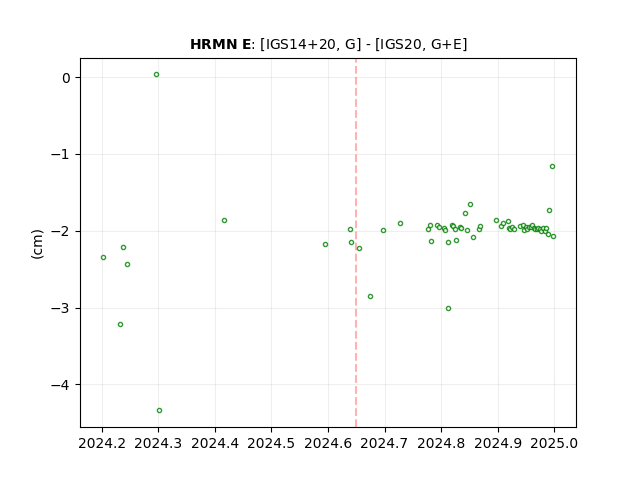This screenshot has height=480, width=640.
Task: Select the 0 y-axis tick label
Action: click(66, 78)
